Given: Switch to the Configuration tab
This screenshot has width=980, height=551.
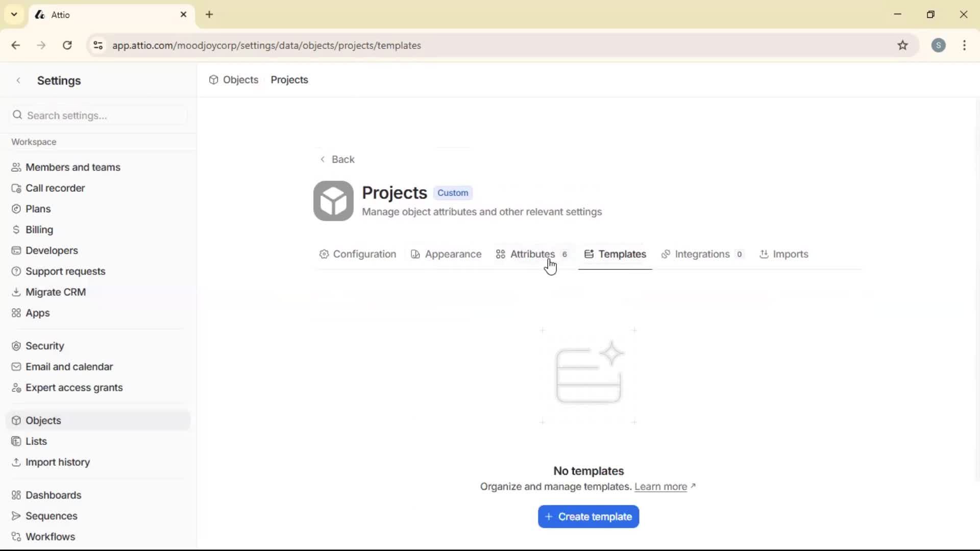Looking at the screenshot, I should (364, 254).
